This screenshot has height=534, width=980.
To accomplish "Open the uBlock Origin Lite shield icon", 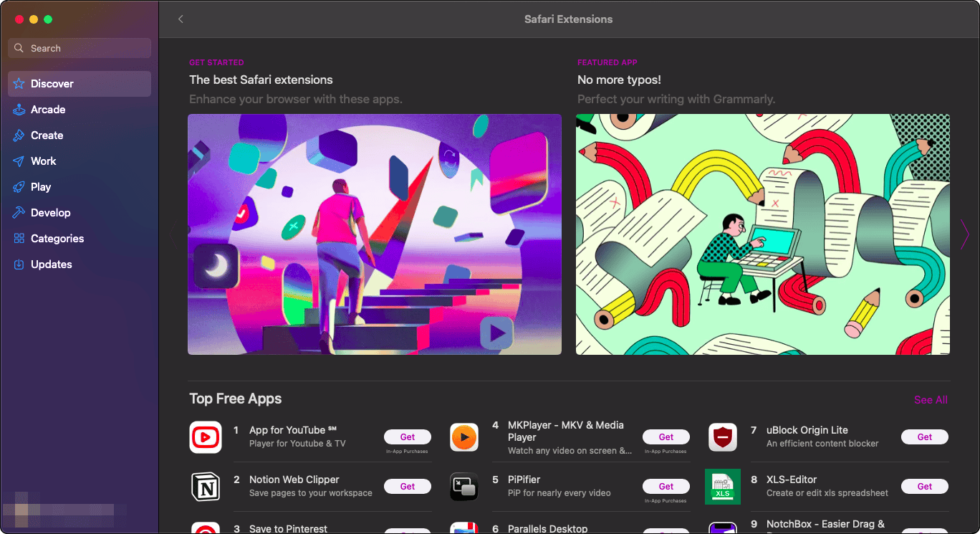I will click(722, 437).
